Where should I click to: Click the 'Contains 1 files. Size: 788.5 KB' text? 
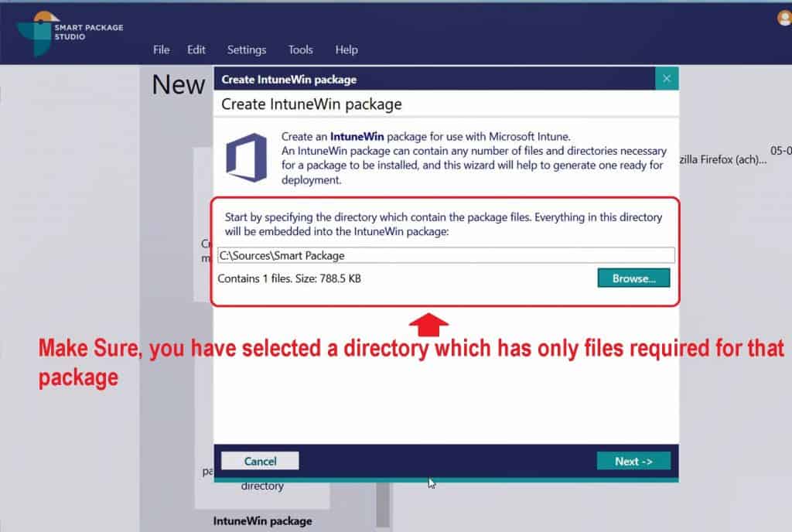(289, 278)
